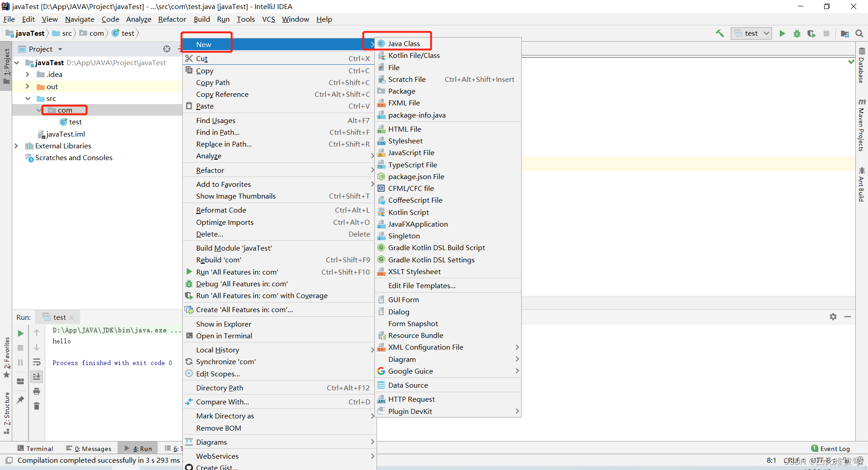Choose Open in Terminal in context menu
Screen dimensions: 868x470
click(279, 336)
